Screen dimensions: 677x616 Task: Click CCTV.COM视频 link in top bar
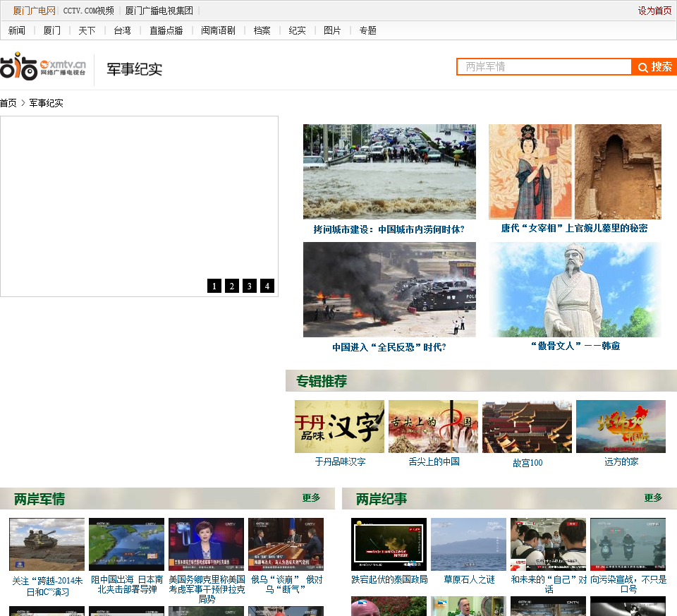click(x=88, y=11)
